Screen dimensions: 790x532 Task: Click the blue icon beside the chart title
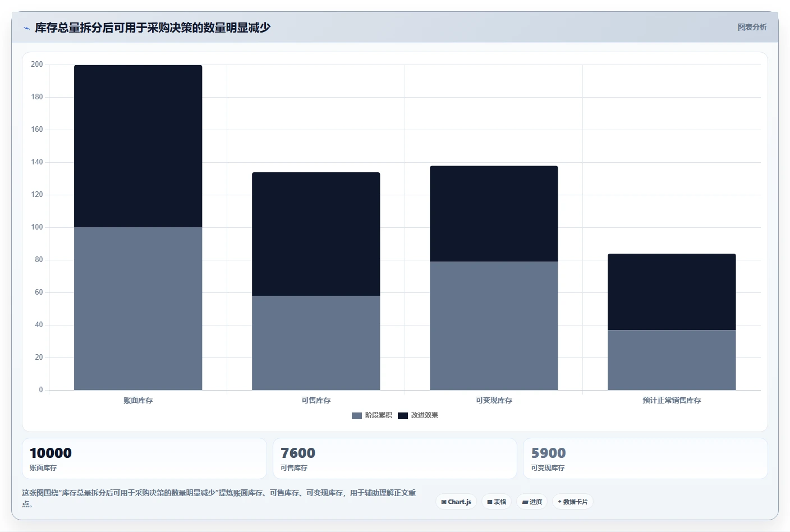coord(26,28)
